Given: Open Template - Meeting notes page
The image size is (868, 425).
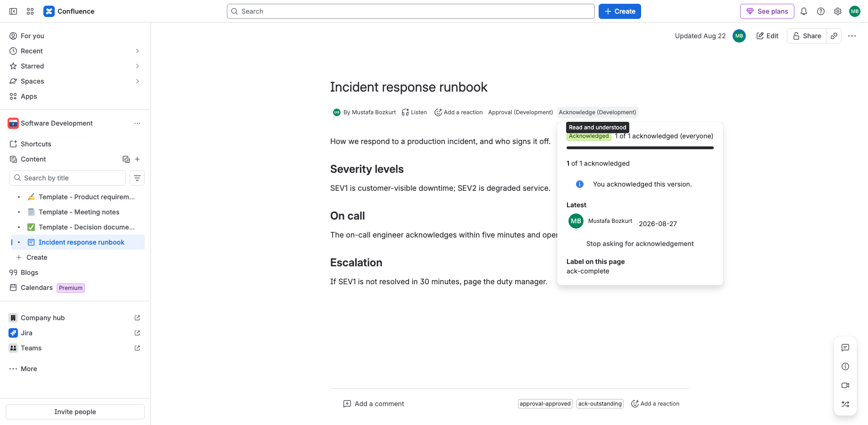Looking at the screenshot, I should coord(78,212).
